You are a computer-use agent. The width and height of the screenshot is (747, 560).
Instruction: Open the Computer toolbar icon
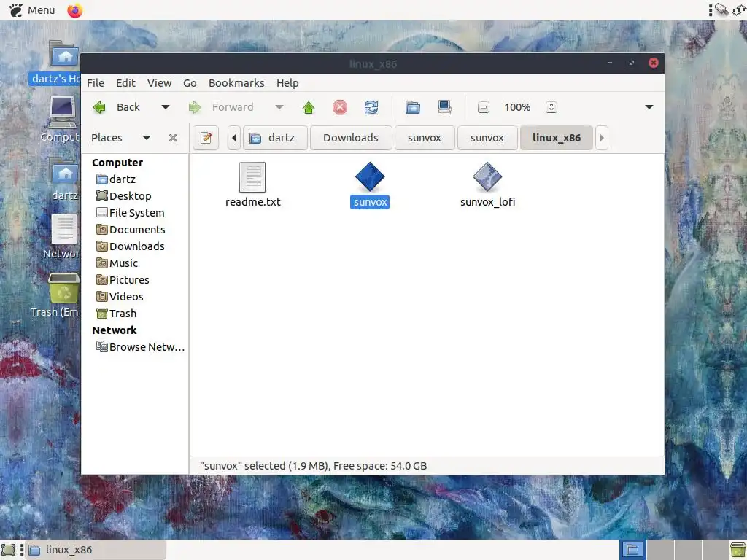click(444, 108)
